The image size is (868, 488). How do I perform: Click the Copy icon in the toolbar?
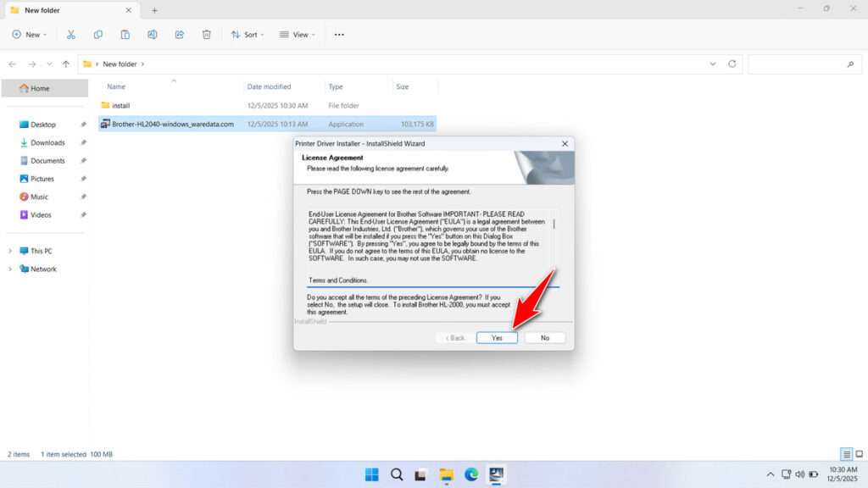[98, 34]
